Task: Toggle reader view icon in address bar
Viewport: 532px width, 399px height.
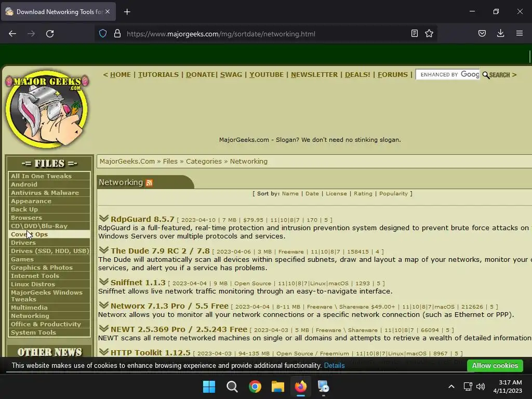Action: point(414,34)
